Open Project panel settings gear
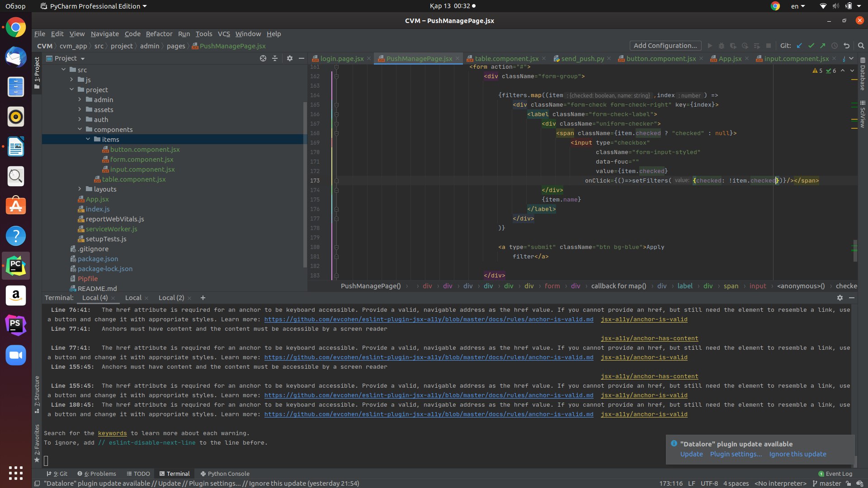Image resolution: width=868 pixels, height=488 pixels. click(290, 58)
